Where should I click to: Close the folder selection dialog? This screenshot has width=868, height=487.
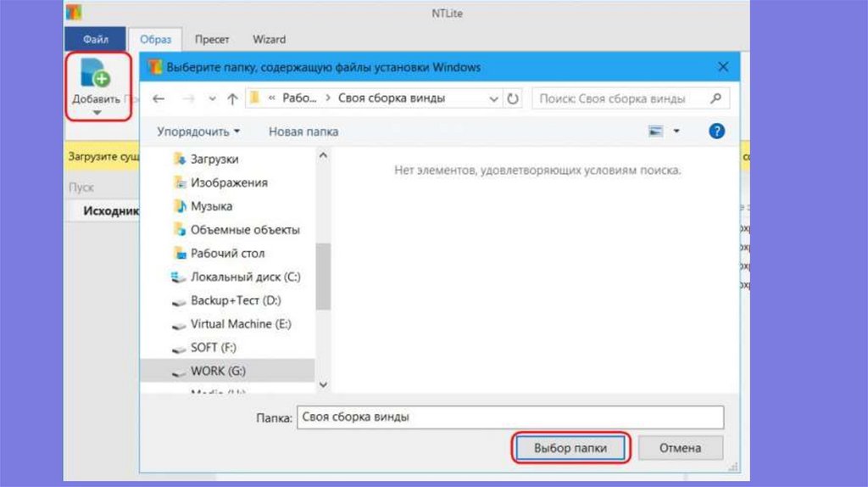pos(723,67)
